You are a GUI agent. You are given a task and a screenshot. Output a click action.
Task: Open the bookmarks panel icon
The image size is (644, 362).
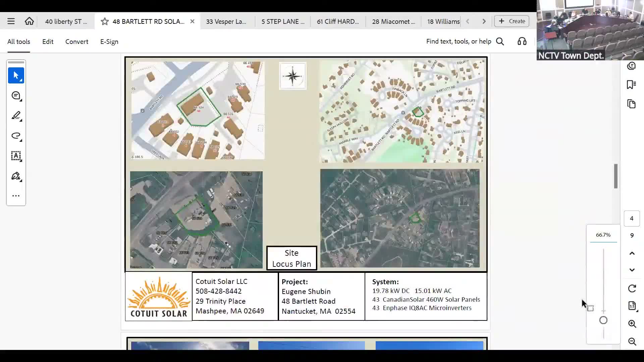click(x=632, y=84)
